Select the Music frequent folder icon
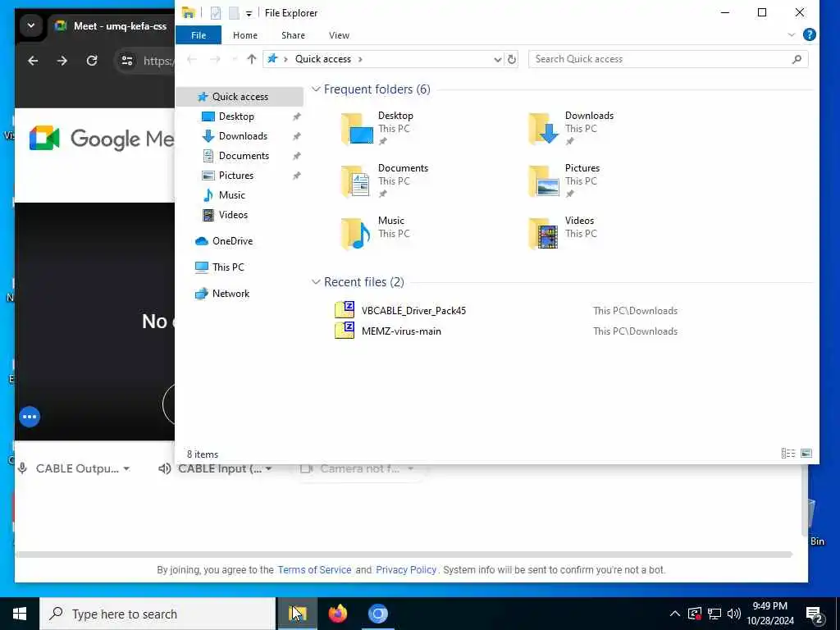The width and height of the screenshot is (840, 630). click(x=358, y=234)
